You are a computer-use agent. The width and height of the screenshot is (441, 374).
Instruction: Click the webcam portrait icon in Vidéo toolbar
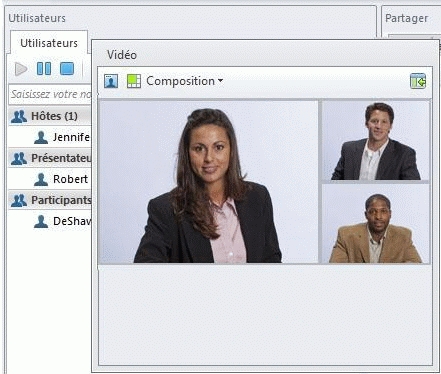point(111,81)
